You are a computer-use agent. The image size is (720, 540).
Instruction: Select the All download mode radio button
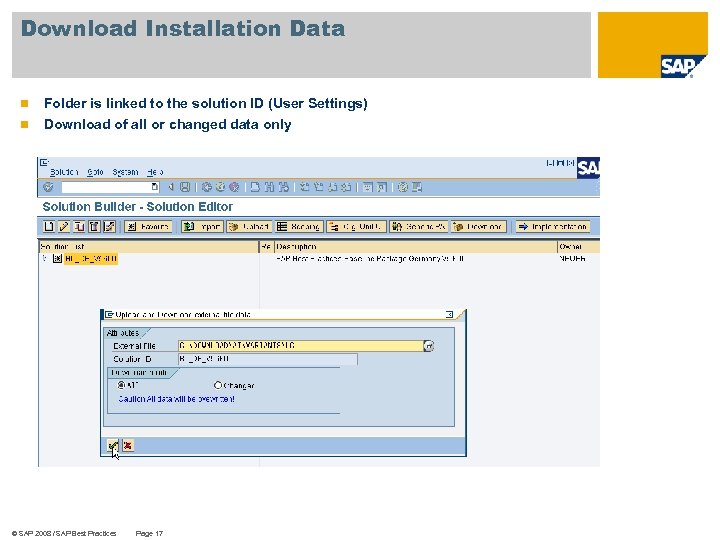[x=121, y=385]
